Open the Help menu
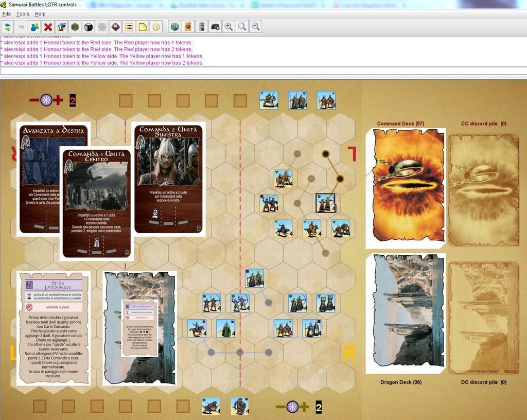 tap(40, 14)
